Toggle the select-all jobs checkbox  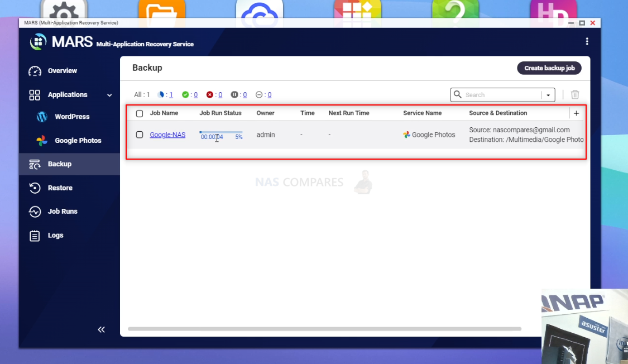(x=140, y=114)
